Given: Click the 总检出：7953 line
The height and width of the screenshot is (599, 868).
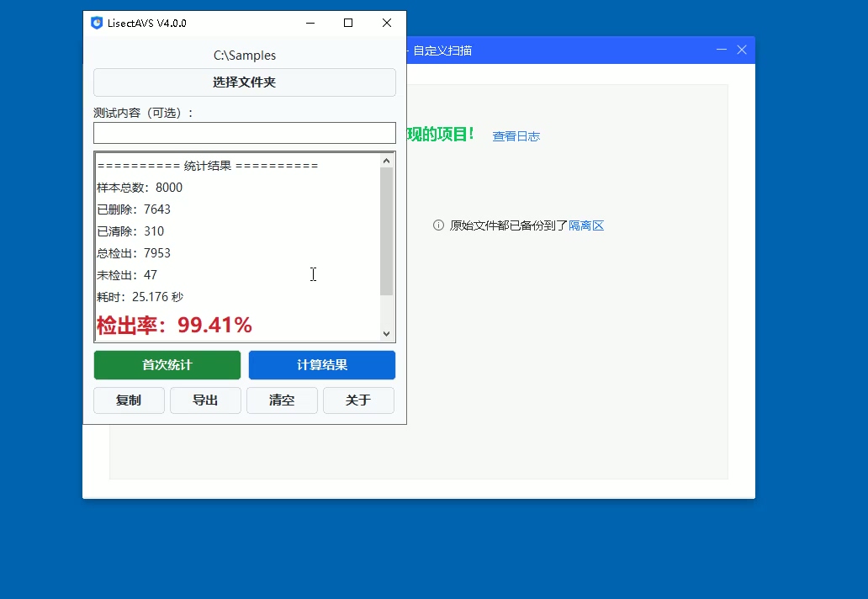Looking at the screenshot, I should pos(134,253).
